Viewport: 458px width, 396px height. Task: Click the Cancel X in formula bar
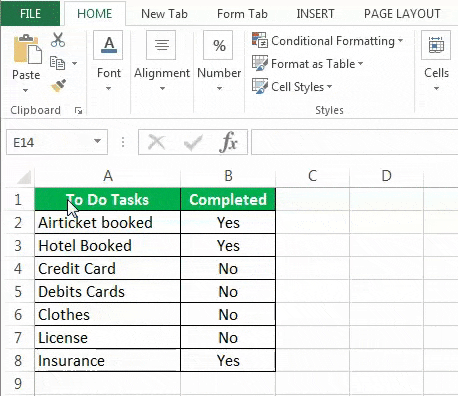click(156, 142)
